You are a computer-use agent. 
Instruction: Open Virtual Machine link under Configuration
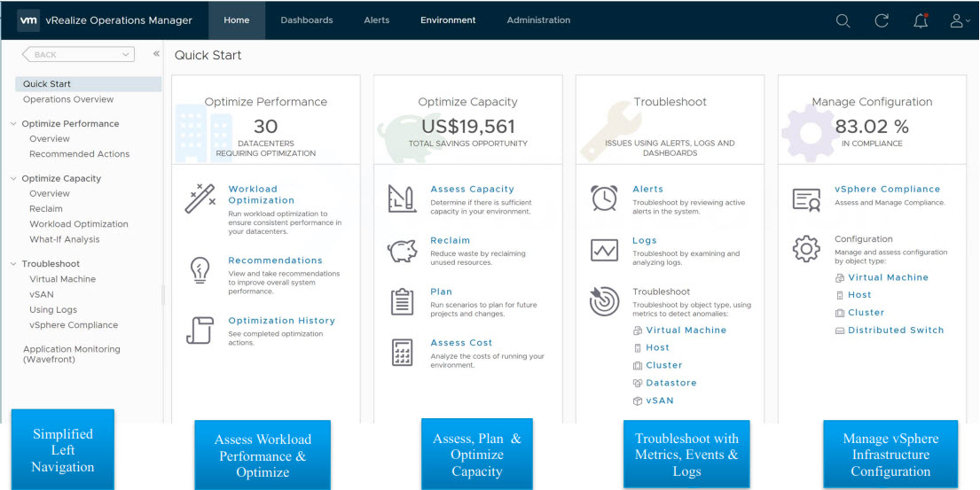point(888,277)
